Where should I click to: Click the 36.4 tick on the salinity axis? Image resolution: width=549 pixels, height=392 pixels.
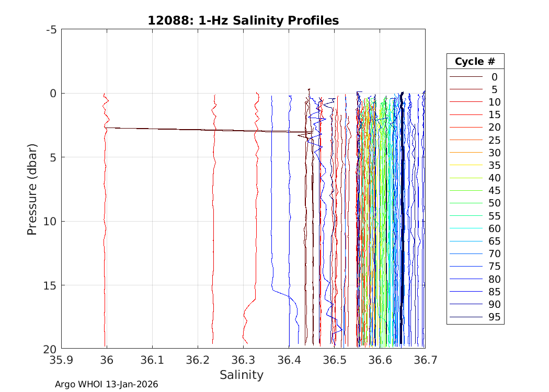(x=289, y=360)
